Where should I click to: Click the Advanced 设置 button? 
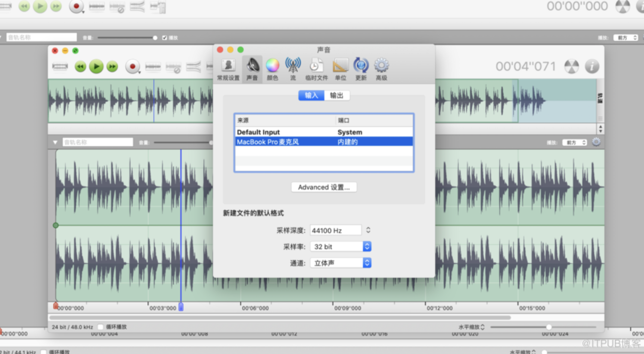pyautogui.click(x=323, y=187)
